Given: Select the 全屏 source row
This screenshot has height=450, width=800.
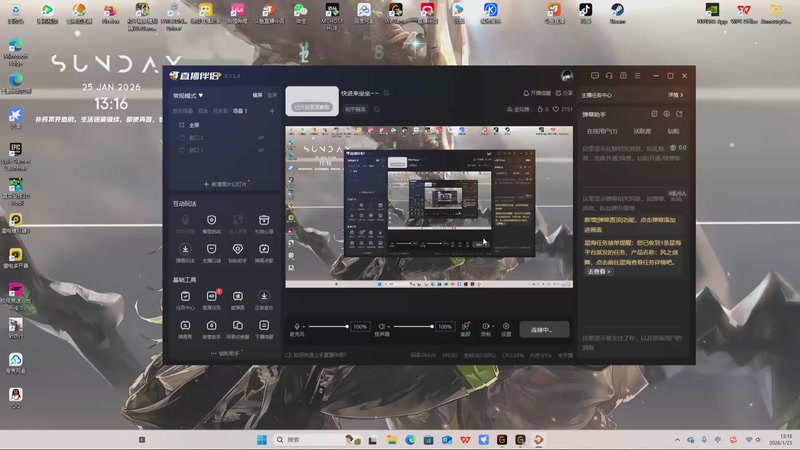Looking at the screenshot, I should [223, 125].
